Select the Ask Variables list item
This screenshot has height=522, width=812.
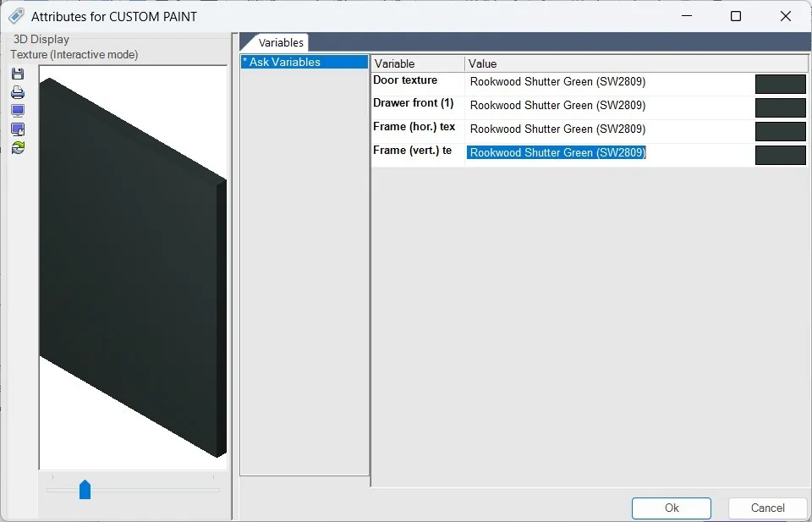(x=304, y=62)
